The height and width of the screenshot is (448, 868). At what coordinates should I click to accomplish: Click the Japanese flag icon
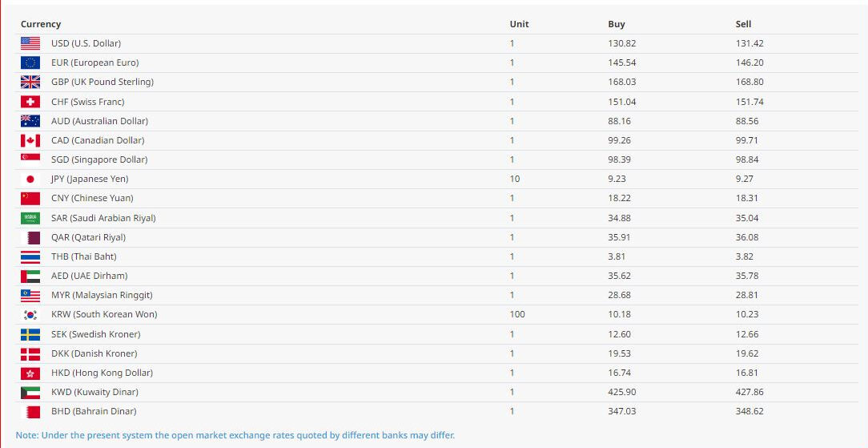(x=30, y=179)
